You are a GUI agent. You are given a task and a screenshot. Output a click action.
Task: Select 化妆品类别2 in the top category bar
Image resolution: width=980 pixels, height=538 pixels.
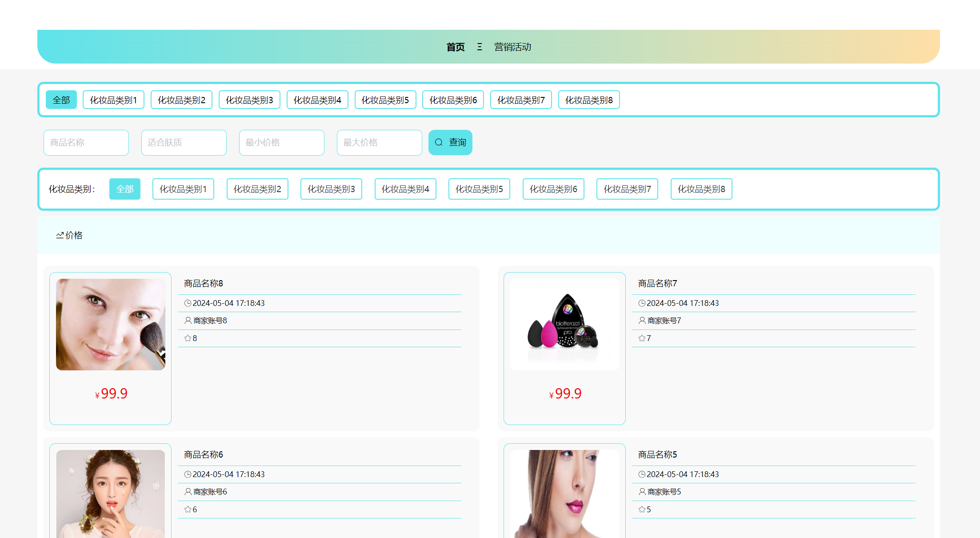click(x=181, y=100)
